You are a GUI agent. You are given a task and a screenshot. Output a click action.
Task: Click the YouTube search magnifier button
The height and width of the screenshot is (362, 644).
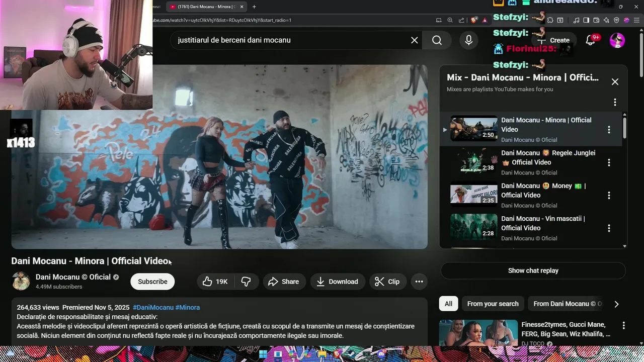(437, 40)
